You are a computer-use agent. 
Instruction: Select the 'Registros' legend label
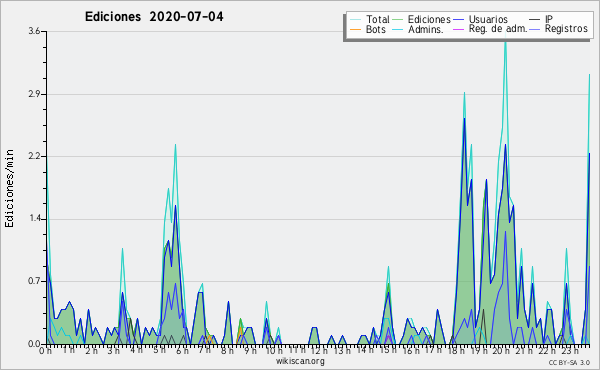(566, 29)
